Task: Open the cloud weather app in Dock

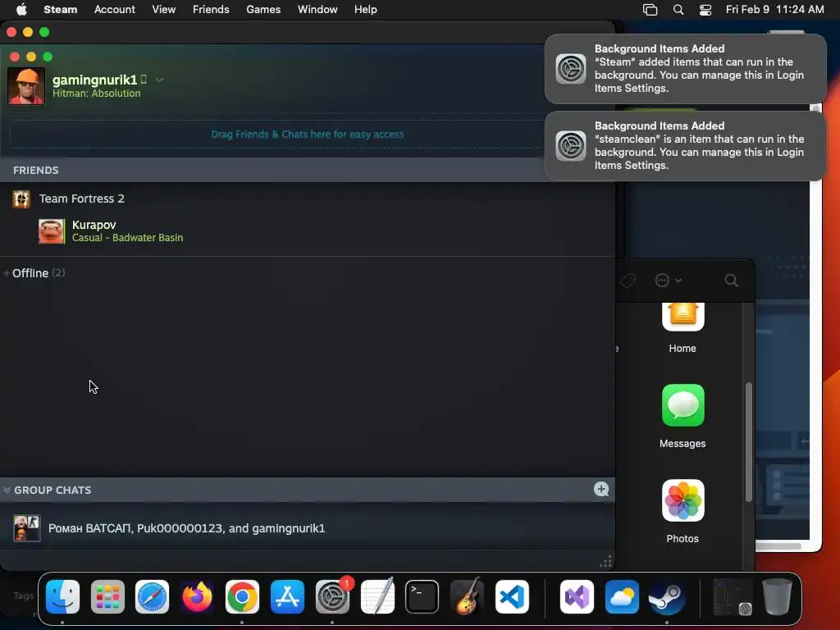Action: tap(622, 597)
